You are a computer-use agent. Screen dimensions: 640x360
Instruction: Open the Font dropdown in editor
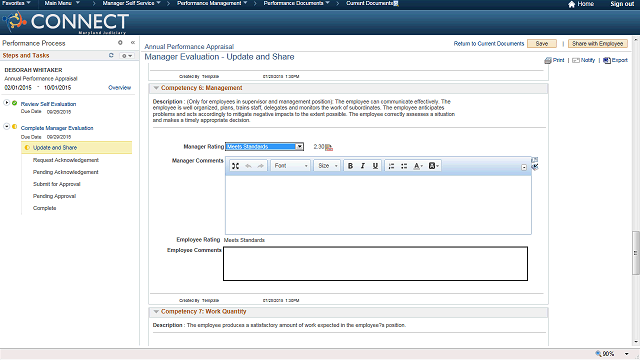click(291, 166)
